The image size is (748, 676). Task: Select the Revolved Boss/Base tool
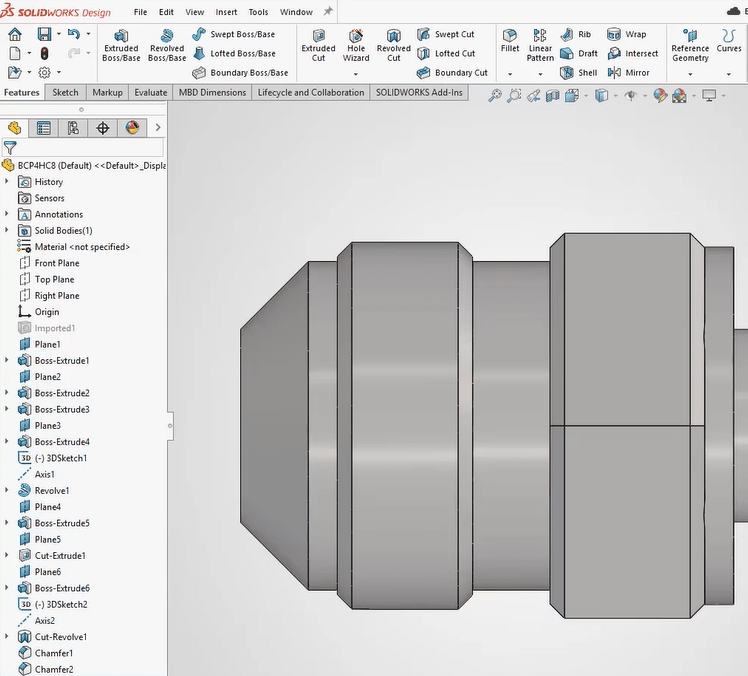coord(167,46)
